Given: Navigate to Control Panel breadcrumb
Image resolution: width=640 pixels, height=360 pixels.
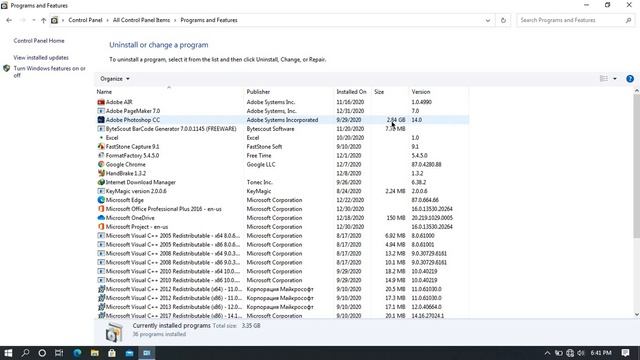Looking at the screenshot, I should tap(85, 20).
